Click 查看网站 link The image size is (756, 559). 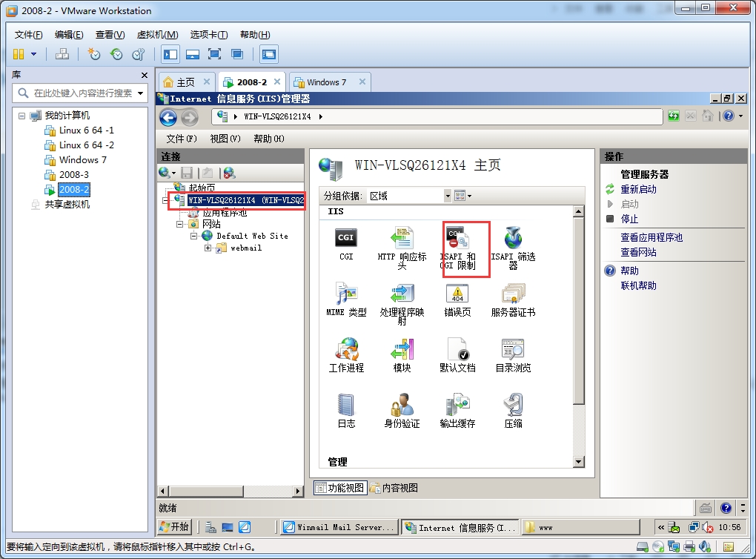638,252
